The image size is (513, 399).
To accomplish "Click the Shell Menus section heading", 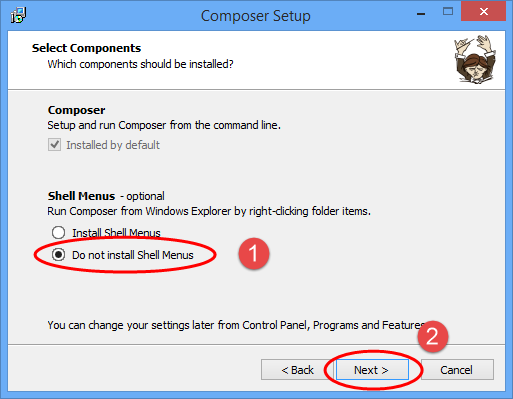I will pyautogui.click(x=81, y=196).
